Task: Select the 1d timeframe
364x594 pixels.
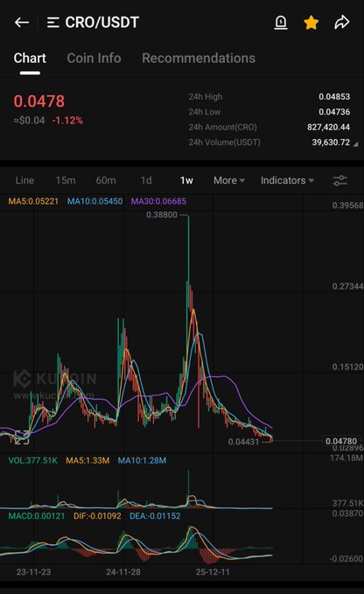Action: pyautogui.click(x=146, y=180)
